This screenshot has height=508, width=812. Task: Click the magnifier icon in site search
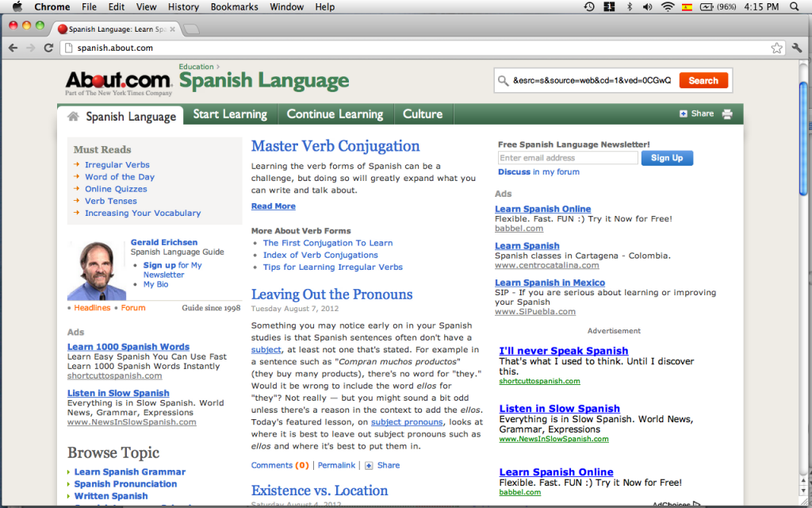click(503, 80)
